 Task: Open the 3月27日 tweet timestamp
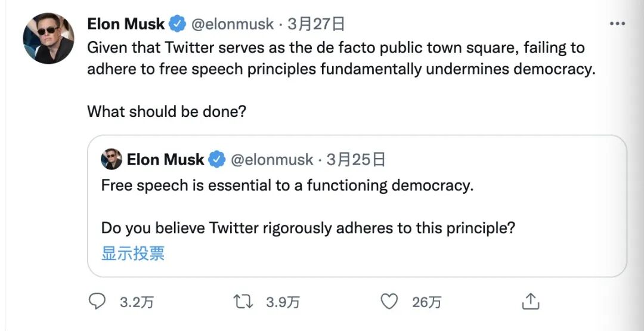point(316,24)
